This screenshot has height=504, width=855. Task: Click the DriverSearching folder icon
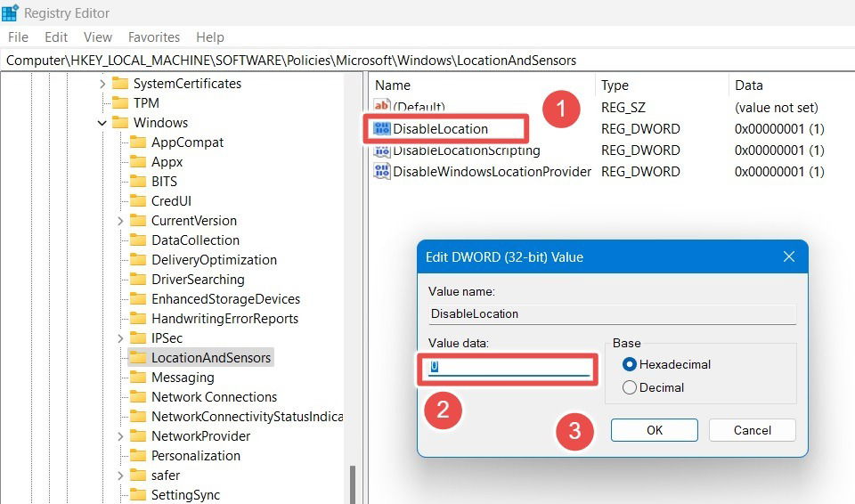[x=138, y=280]
